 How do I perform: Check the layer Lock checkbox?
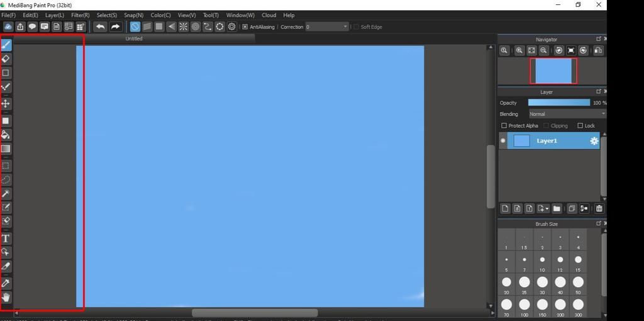(x=580, y=125)
